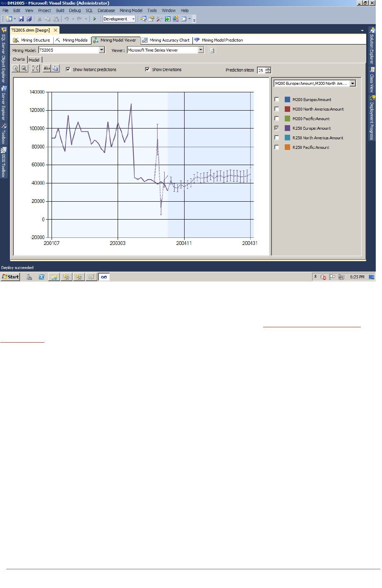The image size is (382, 588).
Task: Click the Save All toolbar icon
Action: pyautogui.click(x=29, y=19)
